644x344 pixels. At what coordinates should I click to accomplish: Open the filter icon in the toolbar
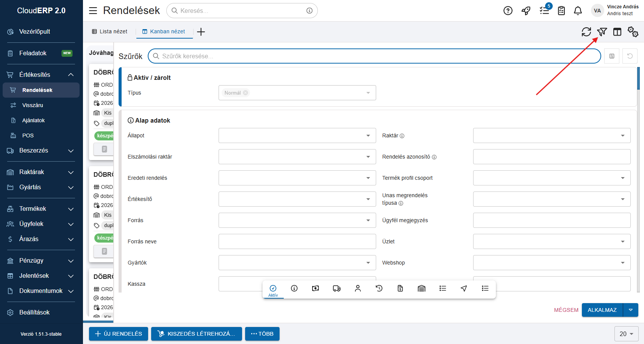tap(602, 32)
